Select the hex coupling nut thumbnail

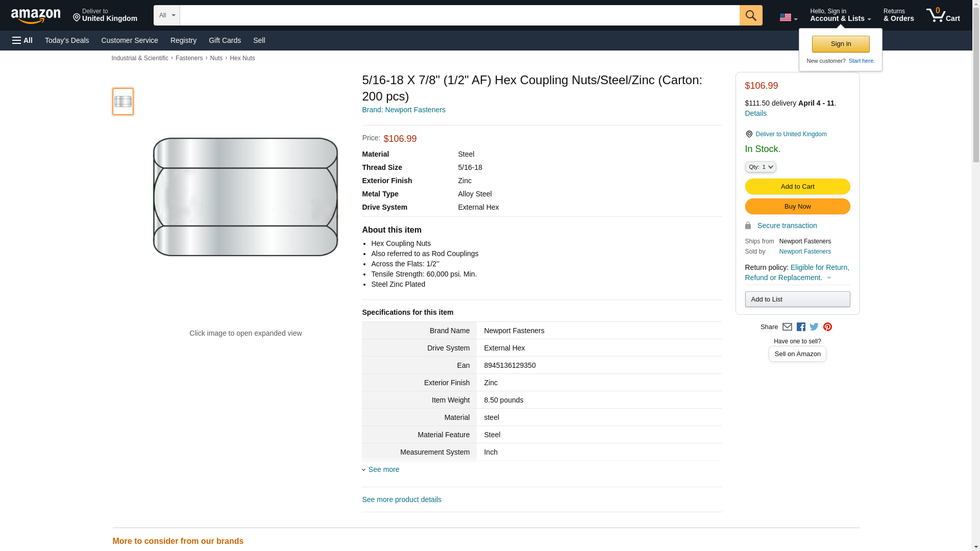[x=123, y=102]
